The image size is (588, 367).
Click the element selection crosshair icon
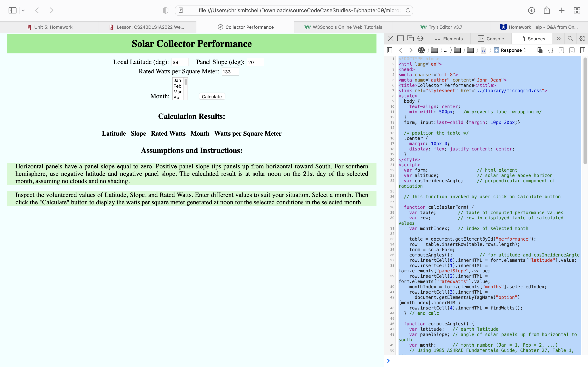click(x=420, y=39)
